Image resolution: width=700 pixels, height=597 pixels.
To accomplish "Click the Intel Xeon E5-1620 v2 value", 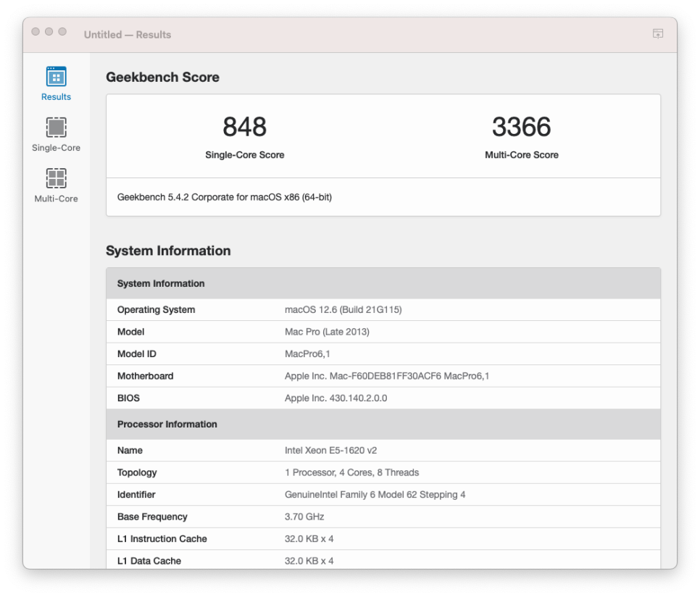I will [x=331, y=450].
